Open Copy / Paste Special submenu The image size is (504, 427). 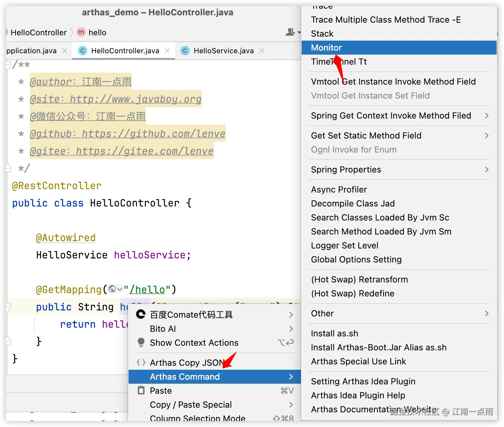pos(215,404)
